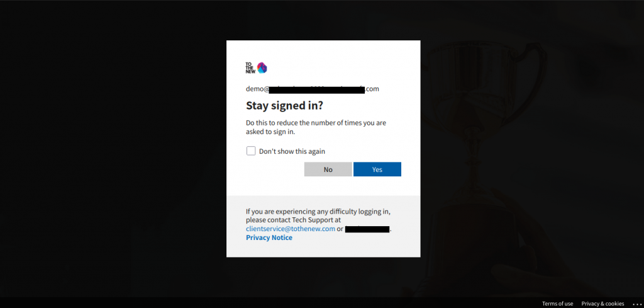The height and width of the screenshot is (308, 644).
Task: Click the colorful TO THE NEW hexagon logo
Action: pyautogui.click(x=262, y=68)
